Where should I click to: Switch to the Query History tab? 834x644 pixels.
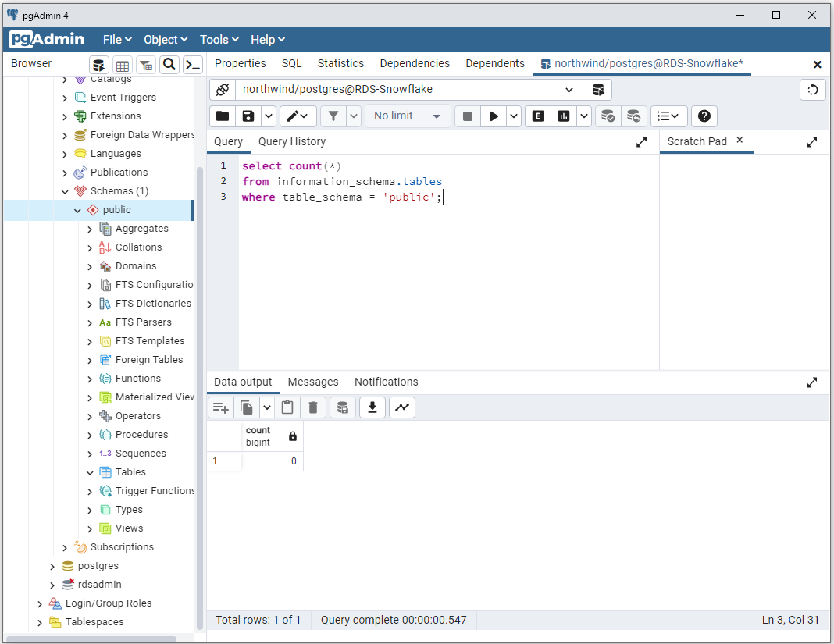point(292,141)
